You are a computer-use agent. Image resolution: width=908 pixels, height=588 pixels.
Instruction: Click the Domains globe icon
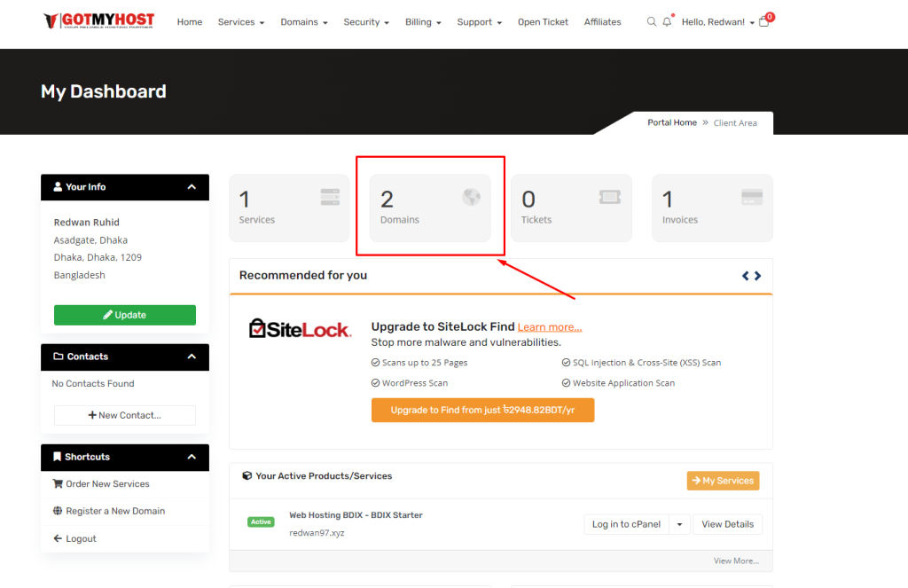(x=470, y=196)
